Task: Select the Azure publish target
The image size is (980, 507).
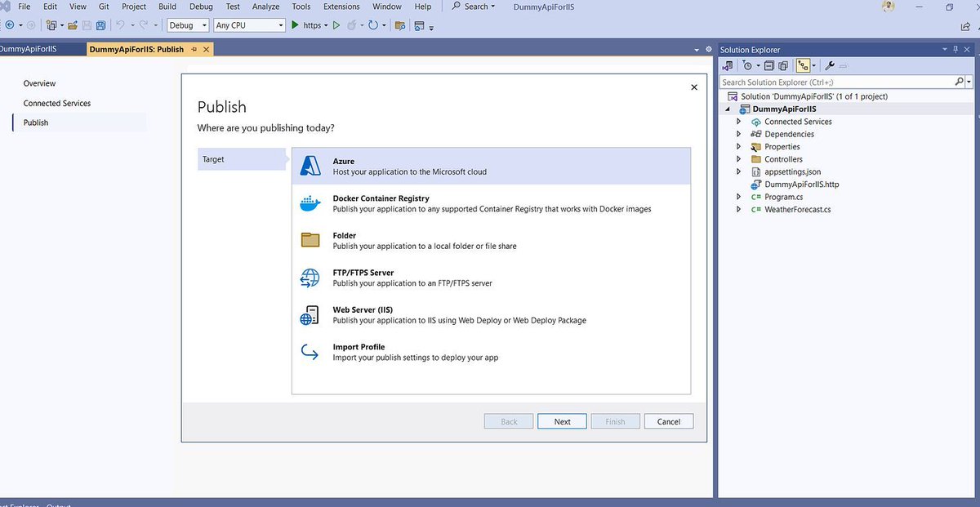Action: click(492, 167)
